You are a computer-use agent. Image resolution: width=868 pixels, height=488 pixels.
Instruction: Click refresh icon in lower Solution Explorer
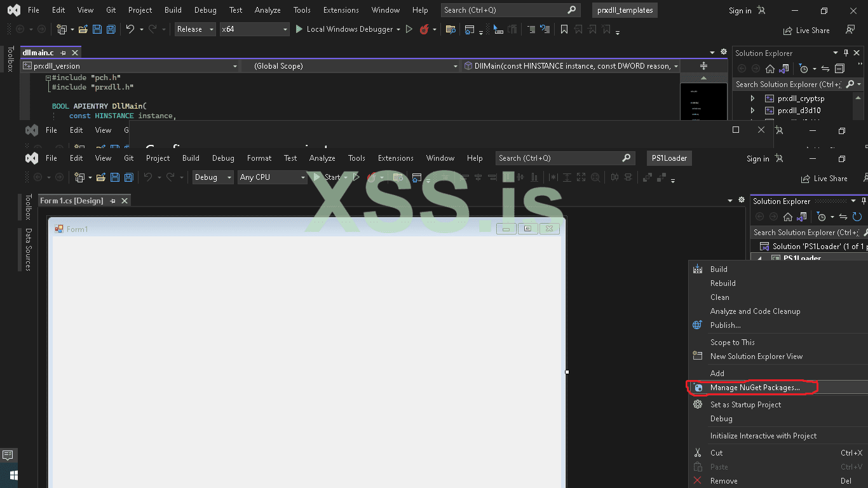coord(857,217)
